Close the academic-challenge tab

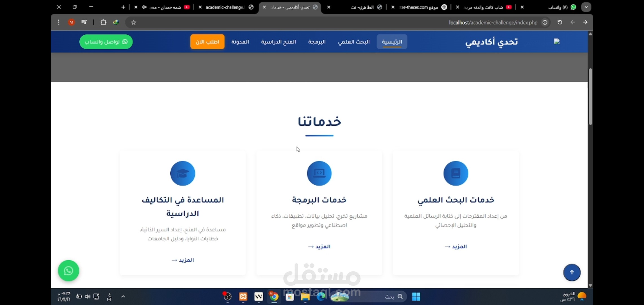tap(200, 7)
